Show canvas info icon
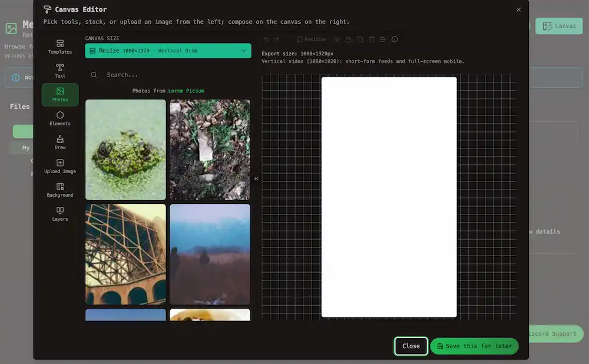The width and height of the screenshot is (589, 364). [395, 39]
